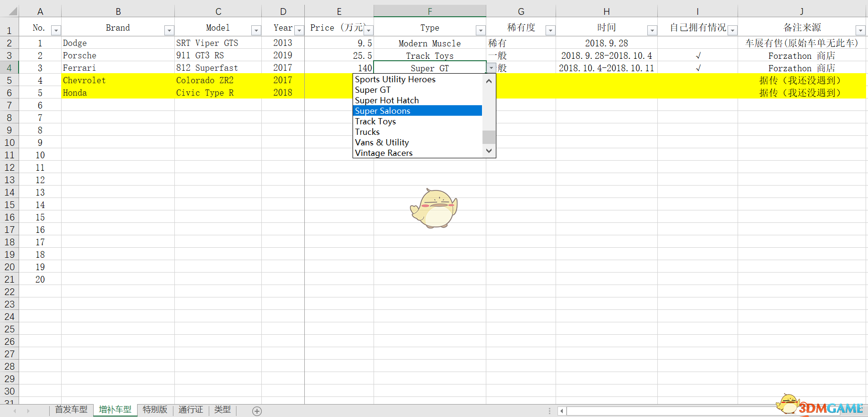The height and width of the screenshot is (417, 868).
Task: Toggle the data validation arrow beside cell F4
Action: [491, 68]
